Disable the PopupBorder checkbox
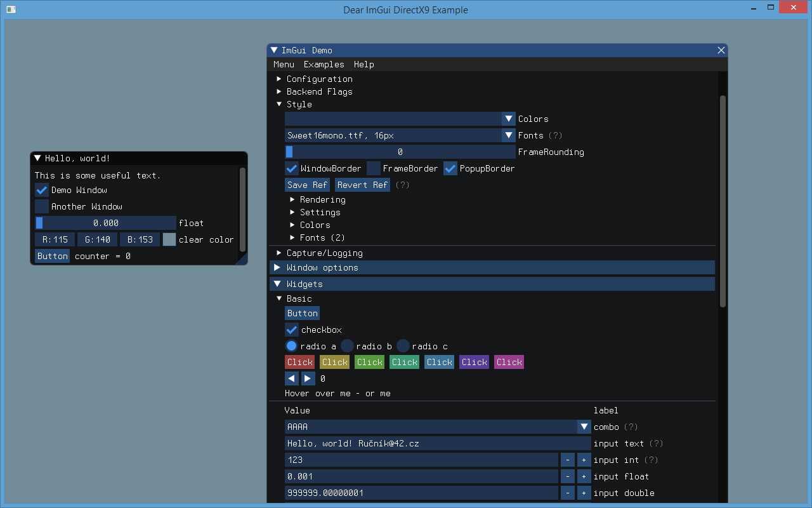 (x=450, y=168)
